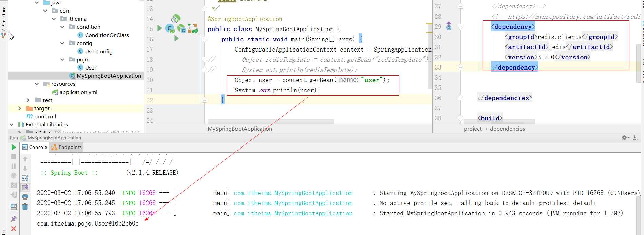Image resolution: width=644 pixels, height=235 pixels.
Task: Clear console with the trash can icon
Action: click(25, 207)
